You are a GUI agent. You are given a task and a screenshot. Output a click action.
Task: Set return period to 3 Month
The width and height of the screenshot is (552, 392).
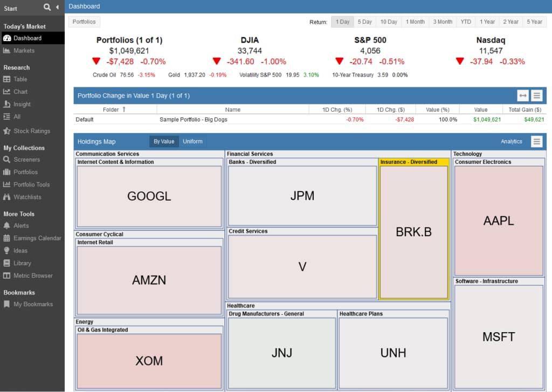(443, 22)
